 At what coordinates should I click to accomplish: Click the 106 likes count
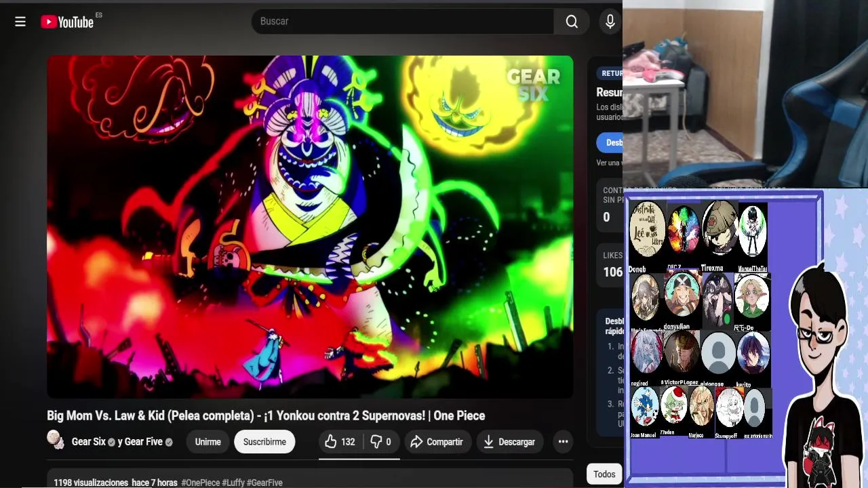click(612, 272)
